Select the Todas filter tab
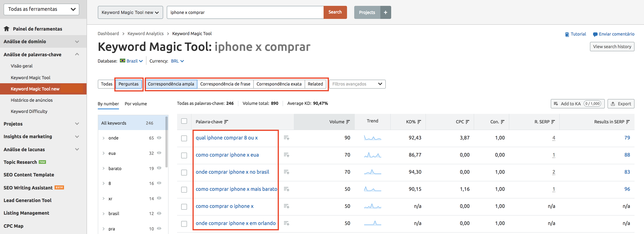 coord(107,84)
